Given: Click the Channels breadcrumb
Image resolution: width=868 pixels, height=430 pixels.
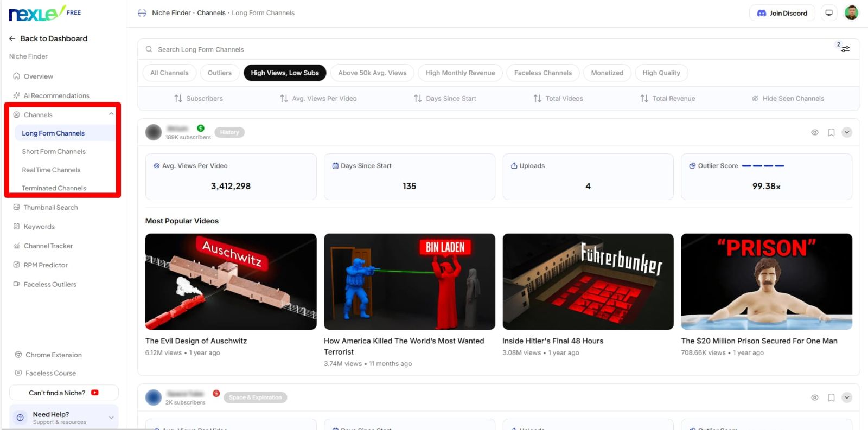Looking at the screenshot, I should [x=211, y=13].
